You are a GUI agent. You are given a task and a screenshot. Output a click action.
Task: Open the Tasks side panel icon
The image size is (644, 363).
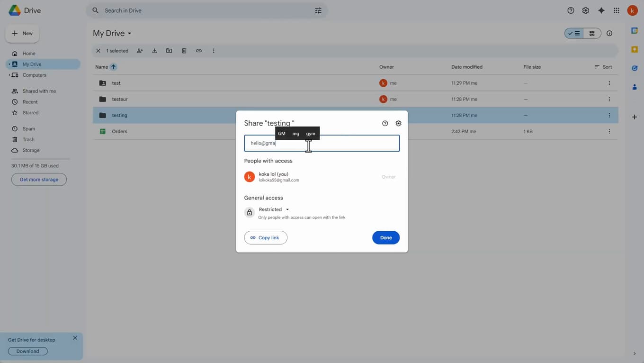point(635,68)
